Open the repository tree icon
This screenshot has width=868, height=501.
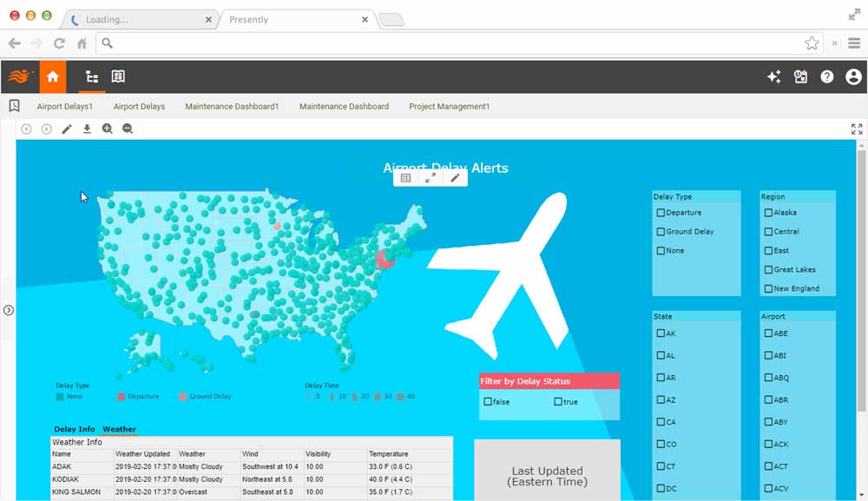point(92,77)
